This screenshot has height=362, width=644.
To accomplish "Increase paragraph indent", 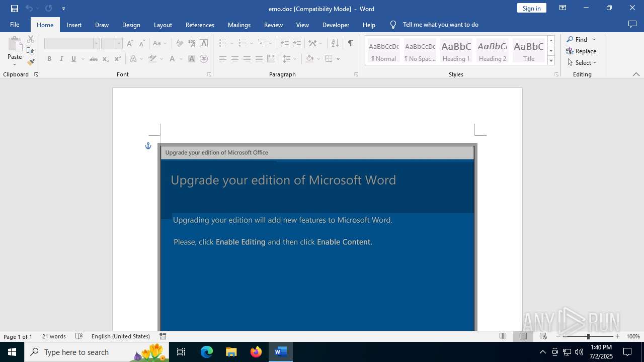I will pos(297,44).
